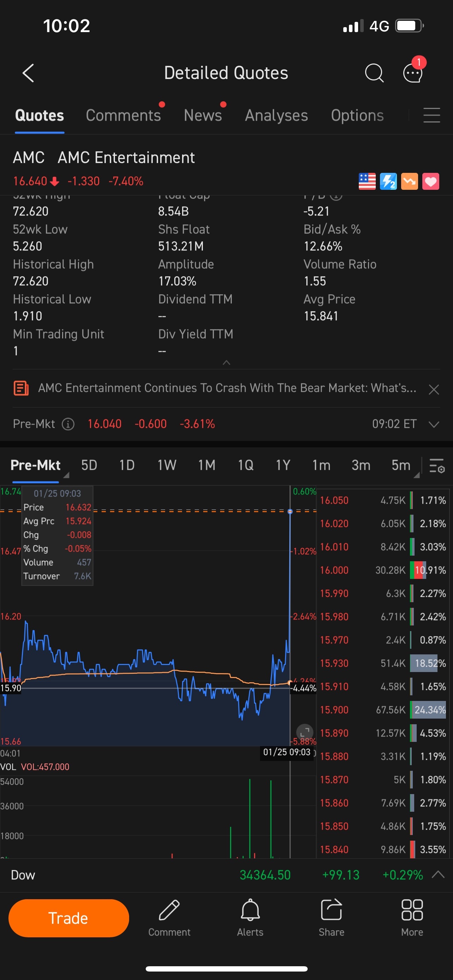Switch to the Quotes tab
Screen dimensions: 453x980
(x=40, y=115)
